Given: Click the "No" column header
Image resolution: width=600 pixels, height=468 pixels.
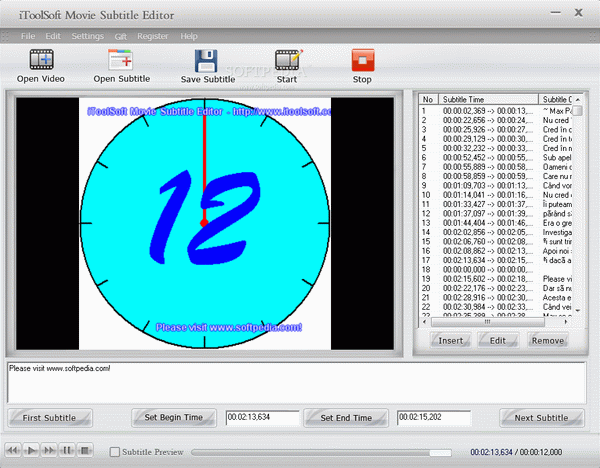Looking at the screenshot, I should tap(429, 99).
